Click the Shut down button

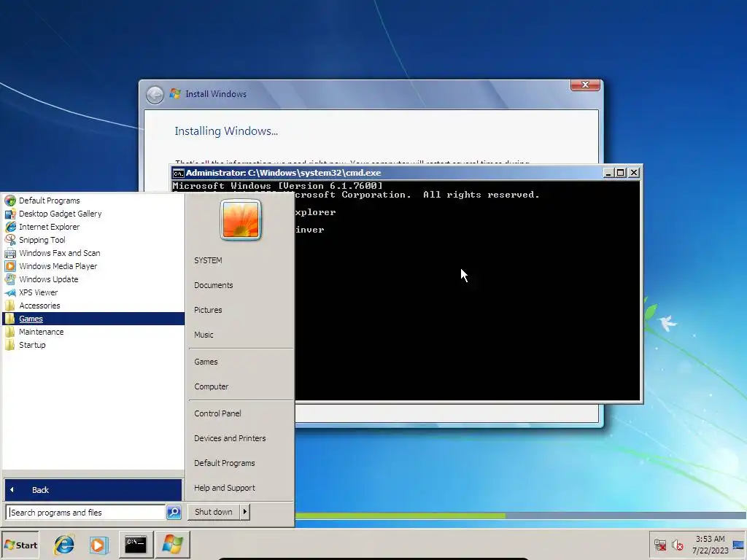pos(214,512)
